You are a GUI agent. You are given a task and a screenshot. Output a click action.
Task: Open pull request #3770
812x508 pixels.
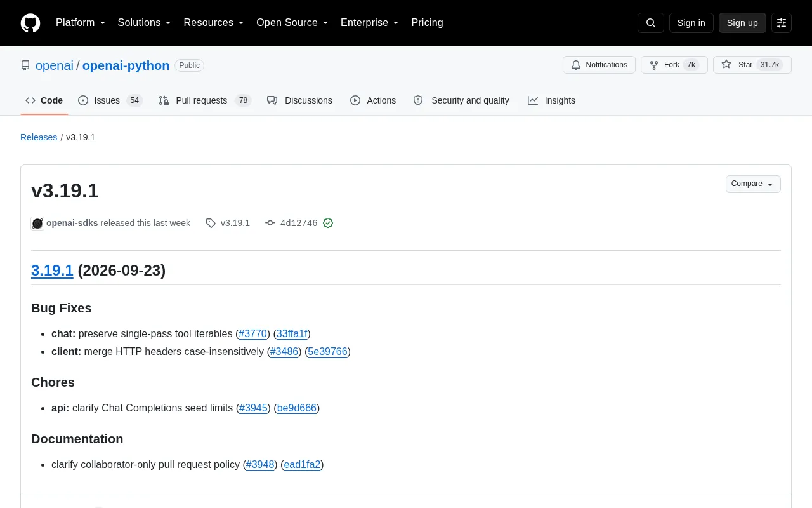tap(252, 333)
